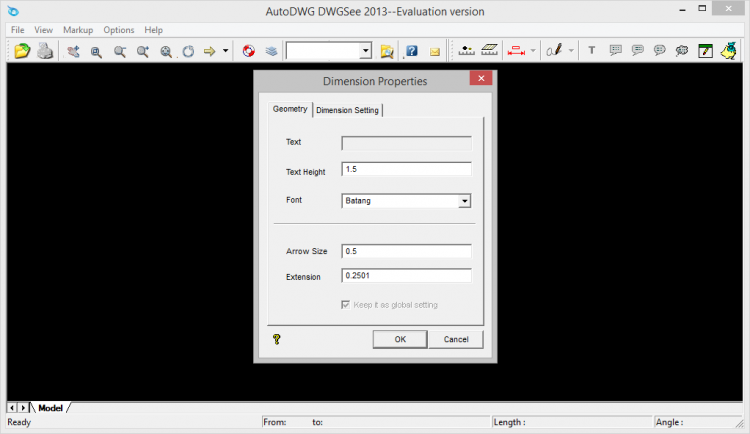Click the Zoom Window magnifier icon
750x434 pixels.
coord(96,51)
